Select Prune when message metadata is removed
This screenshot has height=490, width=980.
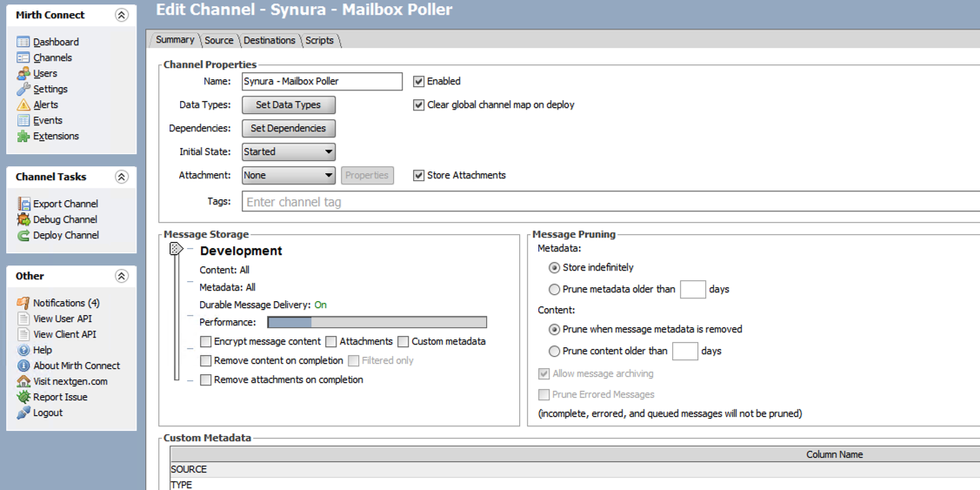553,328
